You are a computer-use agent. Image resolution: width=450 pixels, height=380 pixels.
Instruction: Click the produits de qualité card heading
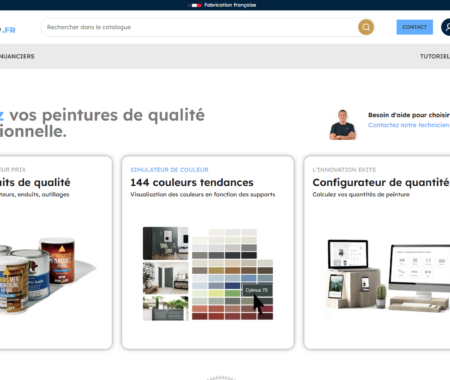click(x=35, y=182)
